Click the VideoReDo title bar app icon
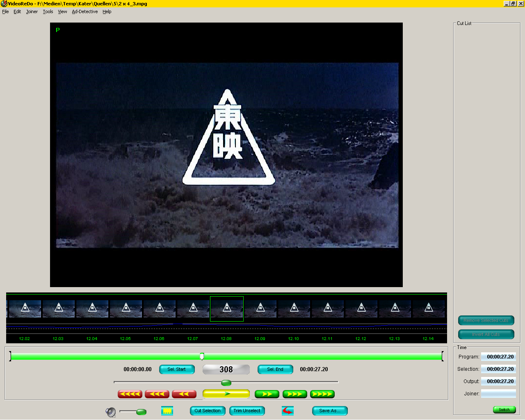 [x=4, y=4]
